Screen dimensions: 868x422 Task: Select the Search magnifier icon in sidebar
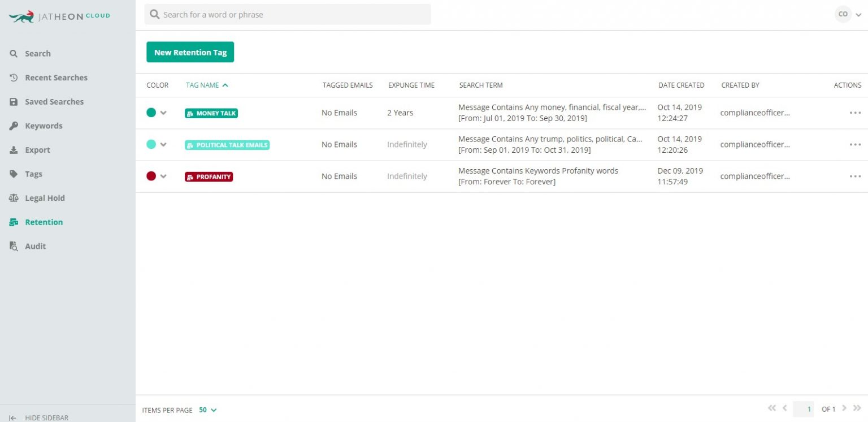point(14,53)
